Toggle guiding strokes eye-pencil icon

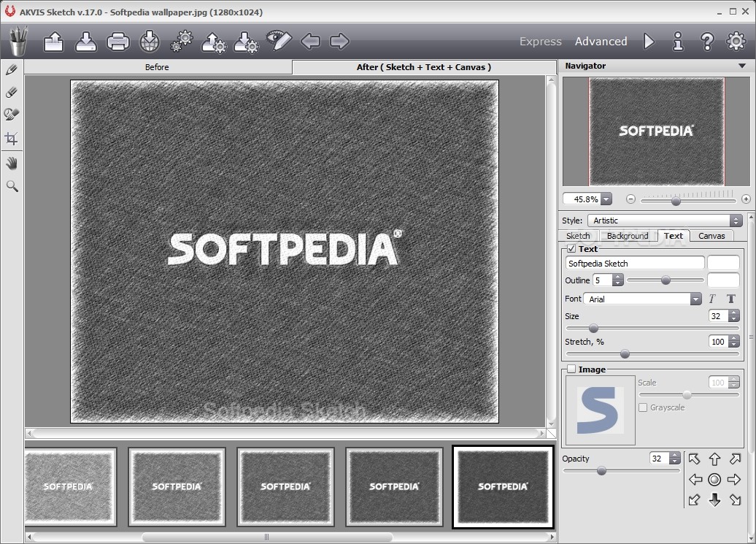[x=279, y=41]
